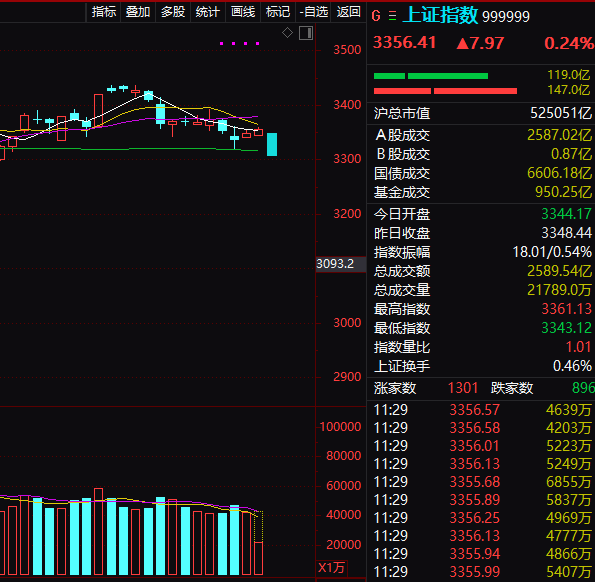Viewport: 595px width, 582px height.
Task: Click 今日开盘 value 3344.17
Action: point(566,214)
